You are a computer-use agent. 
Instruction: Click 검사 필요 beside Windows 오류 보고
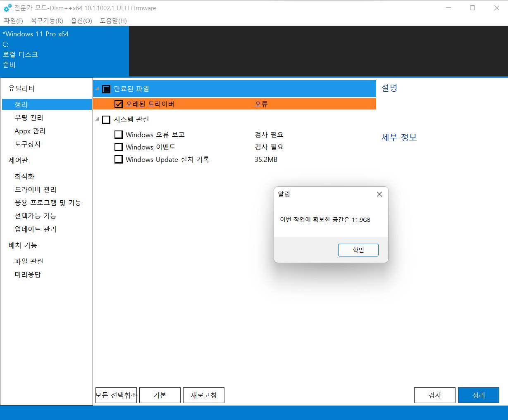[x=269, y=135]
